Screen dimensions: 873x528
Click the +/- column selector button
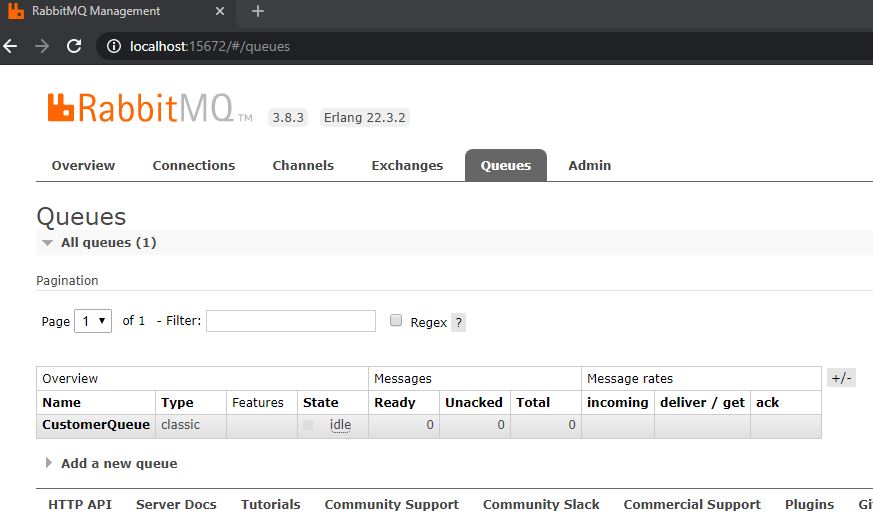coord(841,378)
